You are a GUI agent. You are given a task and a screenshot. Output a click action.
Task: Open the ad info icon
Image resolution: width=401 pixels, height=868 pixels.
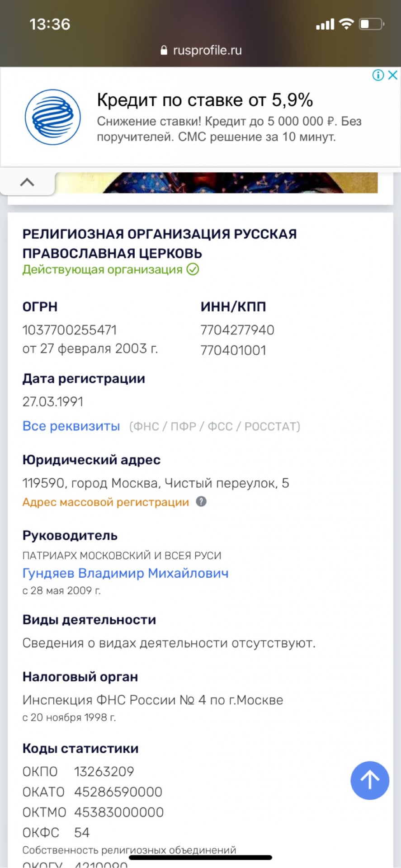click(x=378, y=75)
